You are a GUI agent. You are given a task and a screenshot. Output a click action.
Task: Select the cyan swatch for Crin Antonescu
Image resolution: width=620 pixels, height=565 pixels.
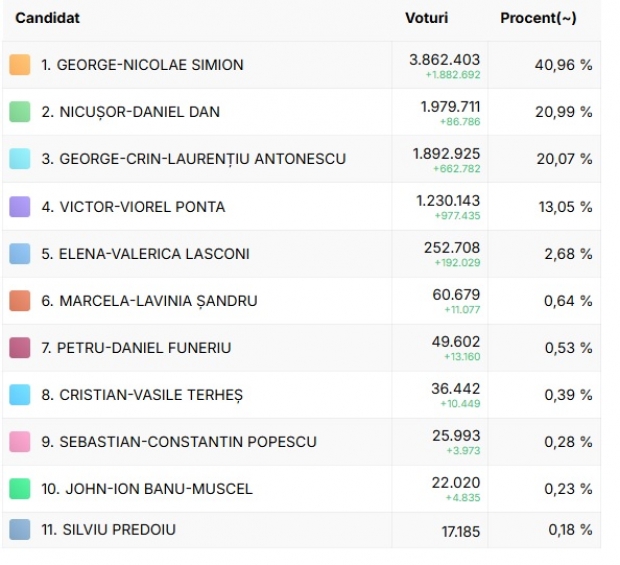pyautogui.click(x=20, y=159)
